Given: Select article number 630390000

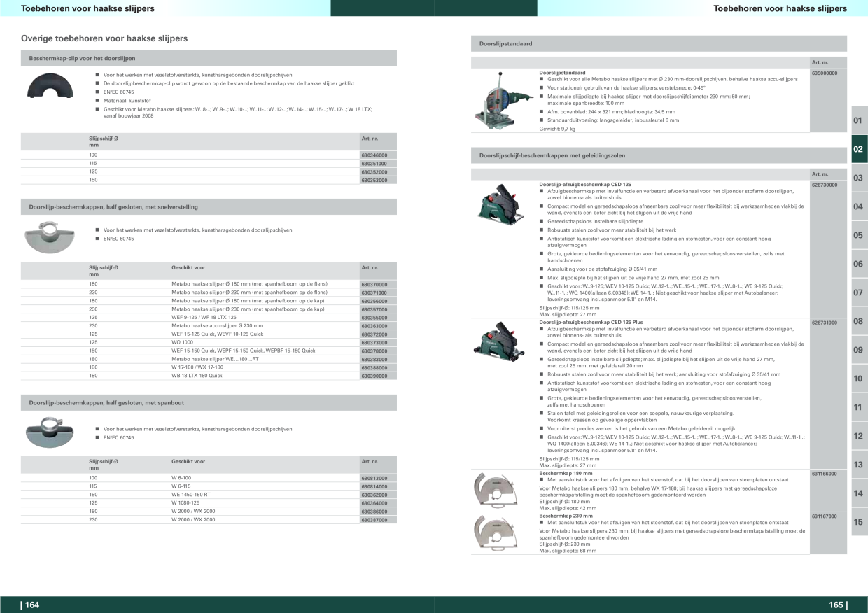Looking at the screenshot, I should pyautogui.click(x=374, y=376).
